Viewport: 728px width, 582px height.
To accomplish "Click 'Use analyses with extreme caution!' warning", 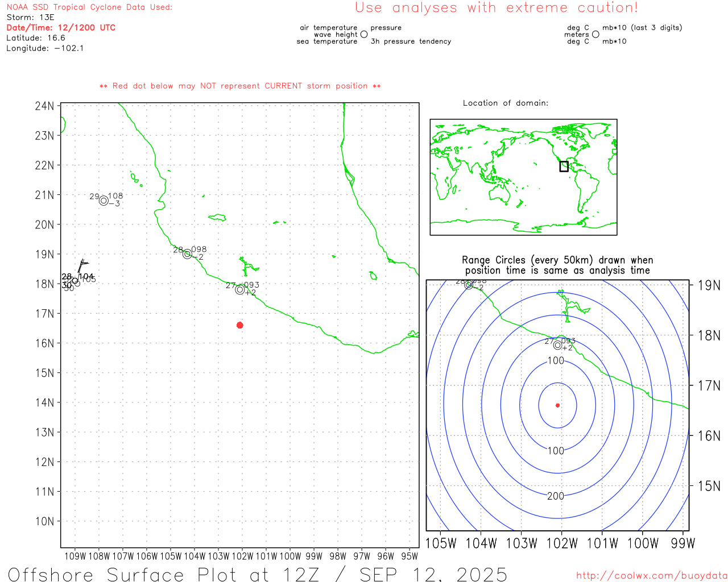I will pos(497,8).
